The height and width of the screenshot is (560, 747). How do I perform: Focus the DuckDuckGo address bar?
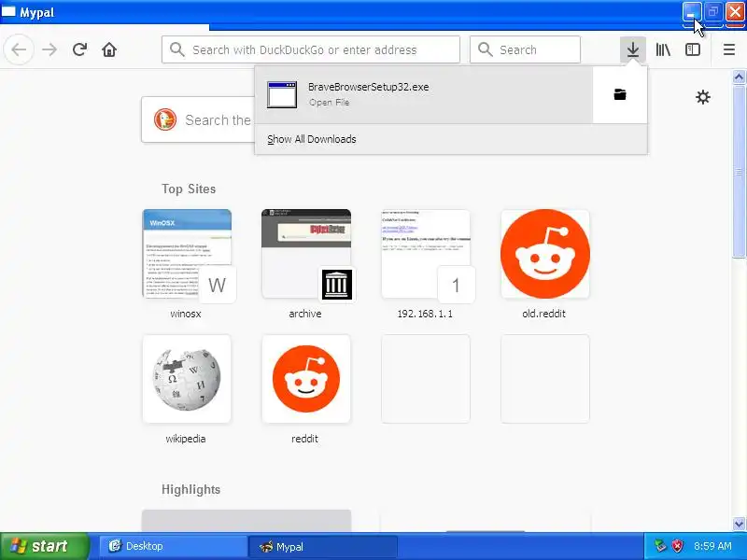(x=311, y=49)
